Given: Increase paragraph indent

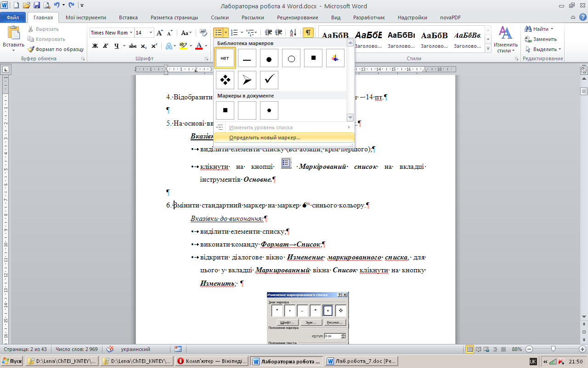Looking at the screenshot, I should 279,33.
